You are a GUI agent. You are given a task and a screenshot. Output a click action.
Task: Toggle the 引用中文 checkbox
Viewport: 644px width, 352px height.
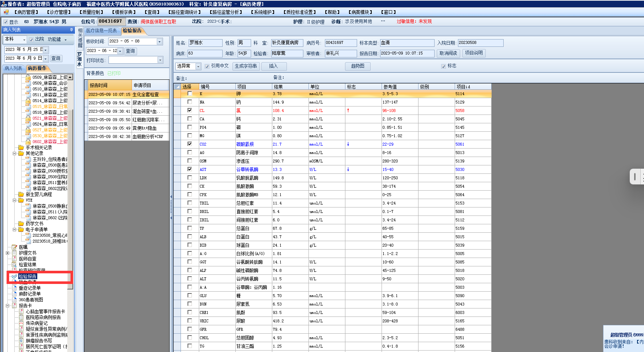pyautogui.click(x=207, y=66)
